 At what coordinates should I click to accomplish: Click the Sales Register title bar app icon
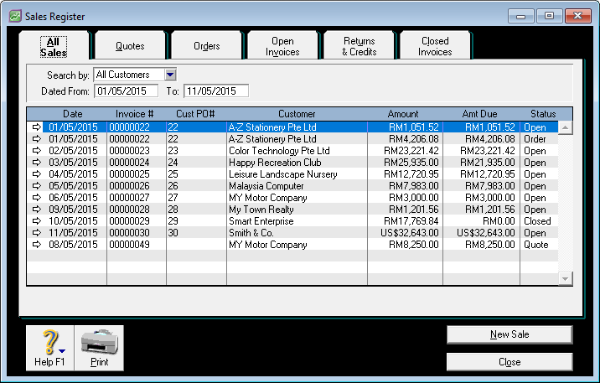(x=15, y=16)
